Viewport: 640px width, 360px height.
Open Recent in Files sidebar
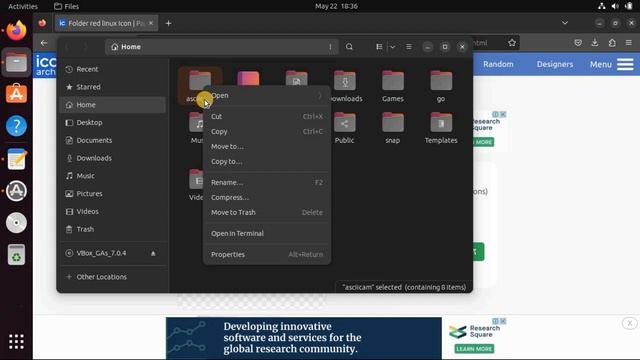click(x=113, y=69)
